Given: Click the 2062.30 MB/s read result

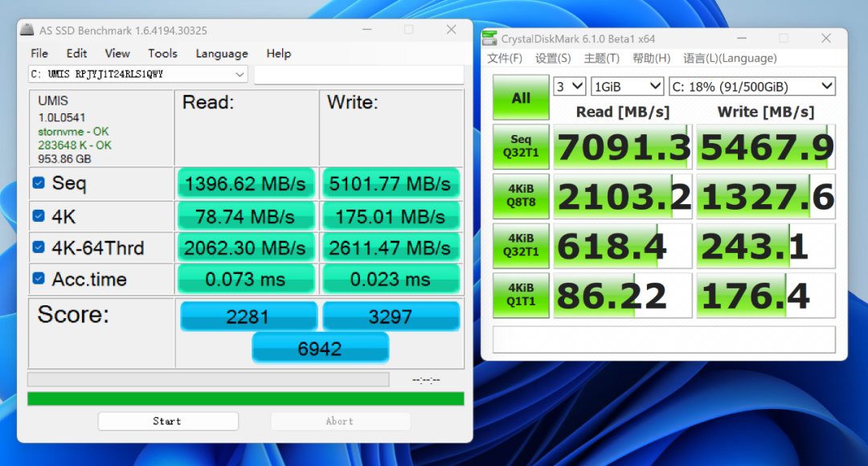Looking at the screenshot, I should coord(246,248).
